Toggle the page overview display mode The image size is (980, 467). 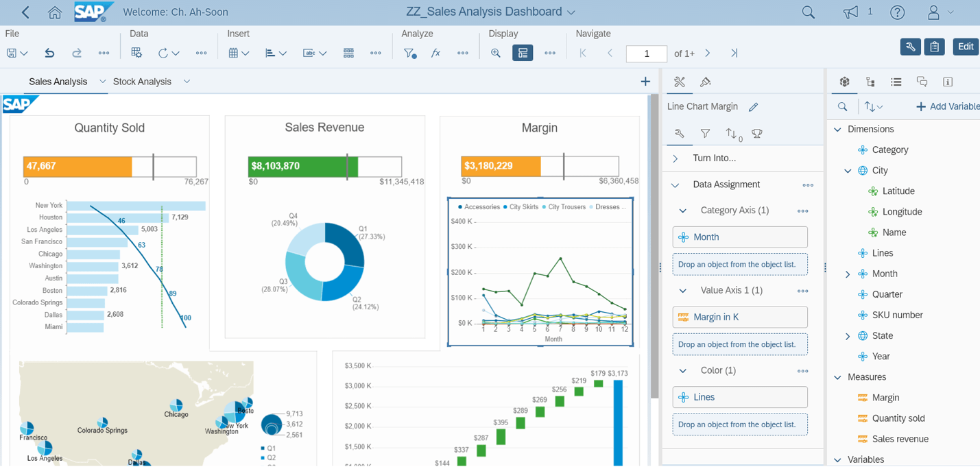[523, 53]
